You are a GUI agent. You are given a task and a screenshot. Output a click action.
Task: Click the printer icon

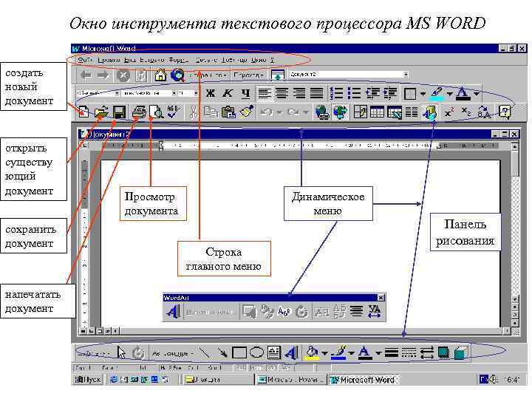click(x=139, y=112)
